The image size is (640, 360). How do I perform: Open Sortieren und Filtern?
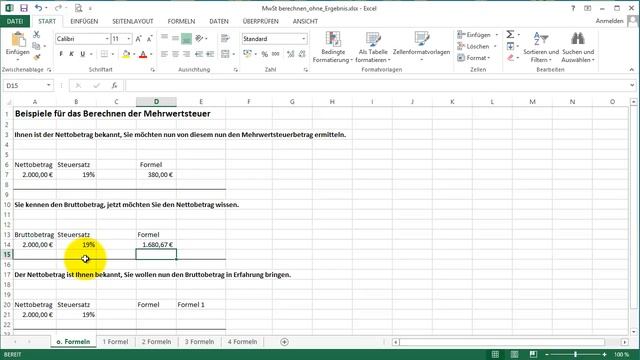(541, 47)
